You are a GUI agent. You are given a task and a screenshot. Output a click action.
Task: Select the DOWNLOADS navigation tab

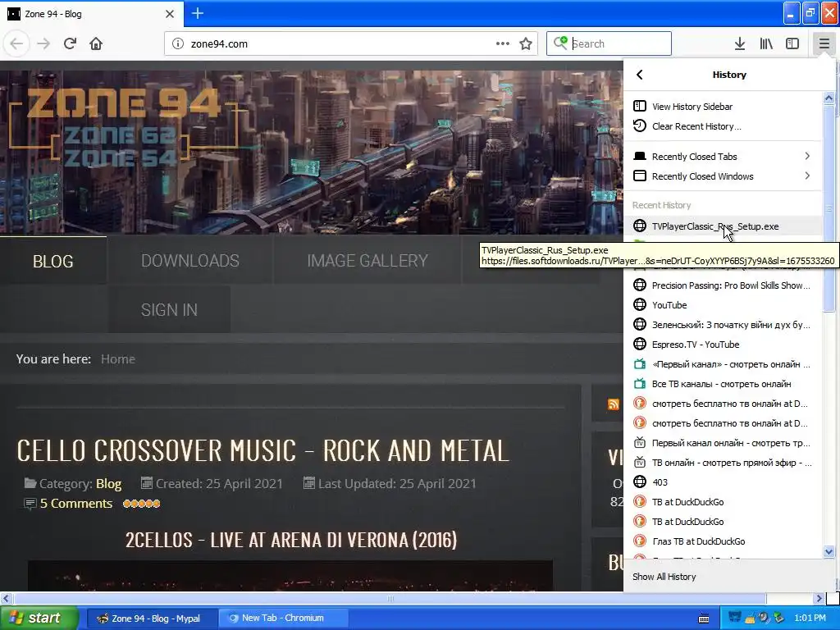click(x=190, y=261)
